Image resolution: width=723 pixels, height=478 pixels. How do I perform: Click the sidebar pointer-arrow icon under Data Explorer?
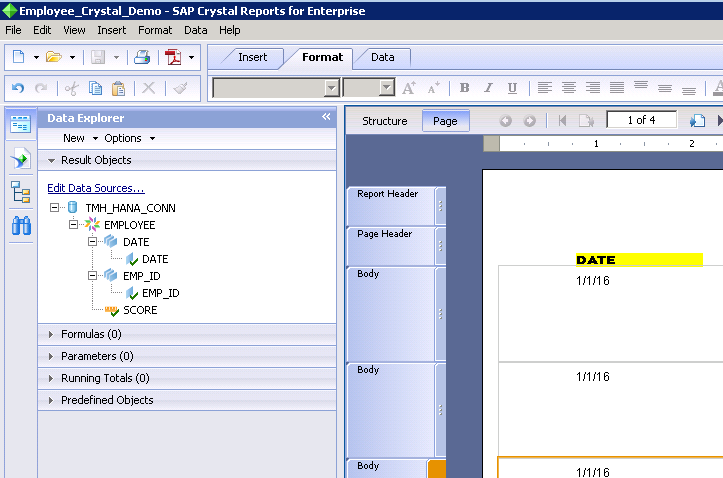click(x=21, y=159)
